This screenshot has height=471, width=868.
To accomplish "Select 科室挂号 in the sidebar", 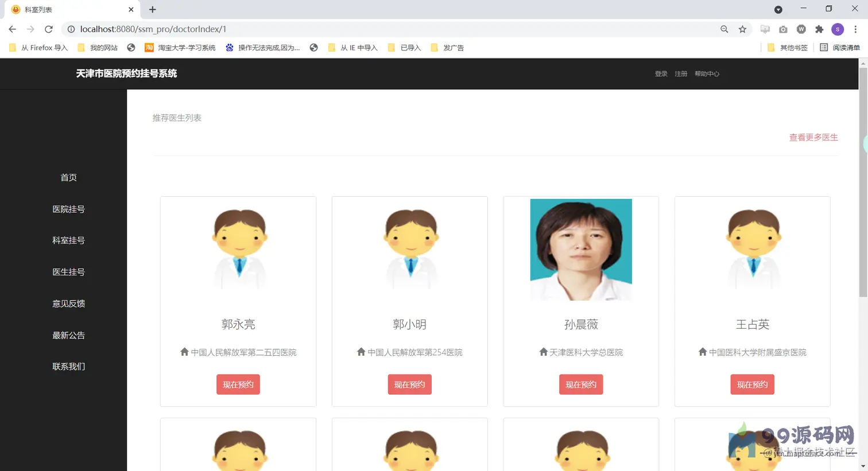I will [x=69, y=240].
